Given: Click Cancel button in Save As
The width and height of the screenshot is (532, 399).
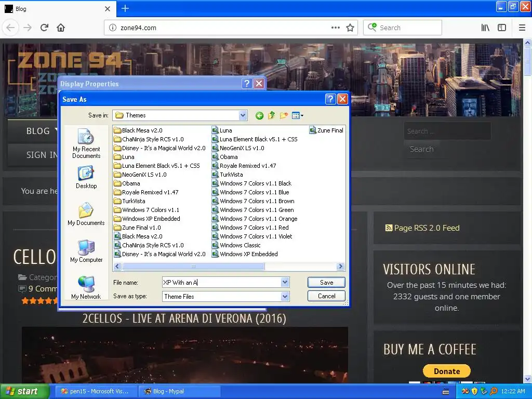Looking at the screenshot, I should point(326,296).
